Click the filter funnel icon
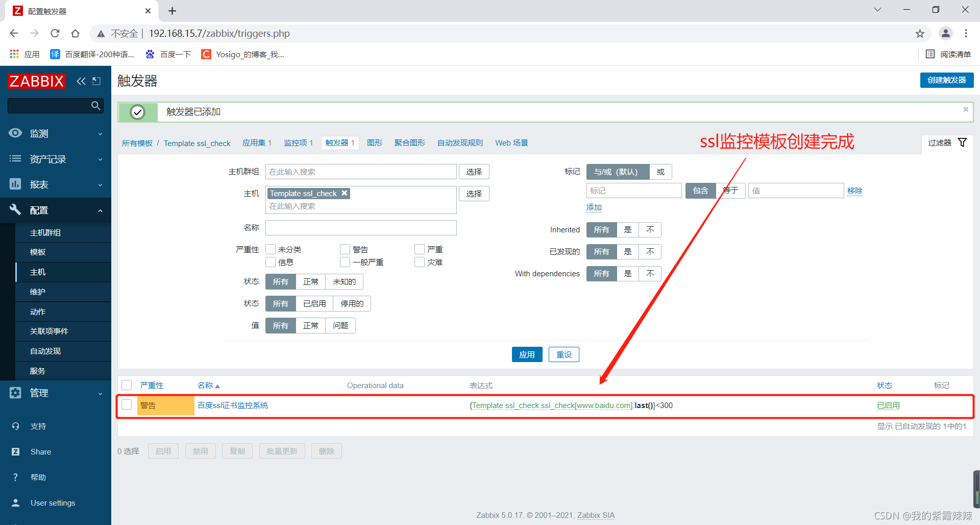 pos(962,142)
